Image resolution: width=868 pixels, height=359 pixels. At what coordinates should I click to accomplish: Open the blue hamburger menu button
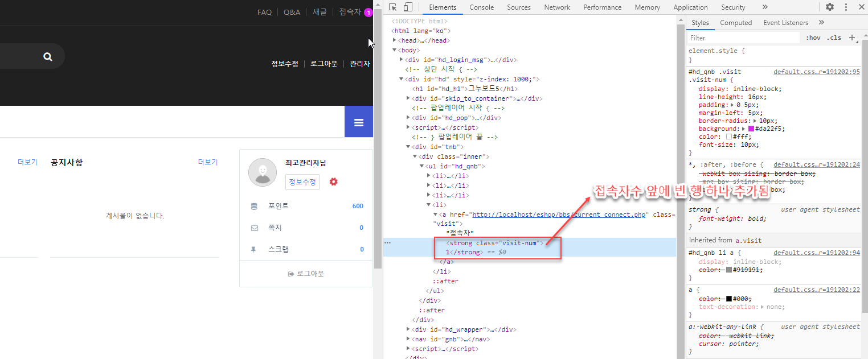[359, 122]
